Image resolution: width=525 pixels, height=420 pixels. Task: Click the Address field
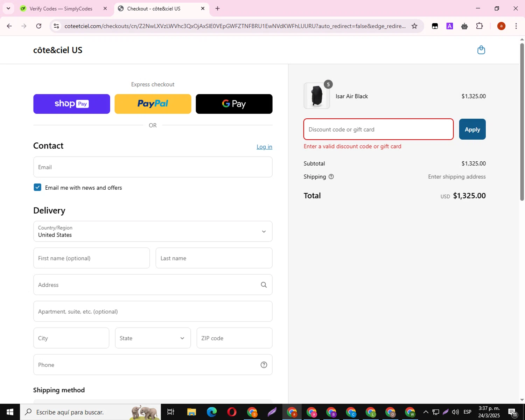tap(153, 285)
